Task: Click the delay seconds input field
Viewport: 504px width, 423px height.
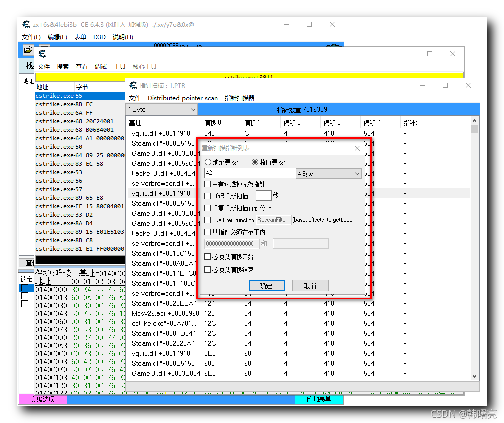Action: pyautogui.click(x=263, y=196)
